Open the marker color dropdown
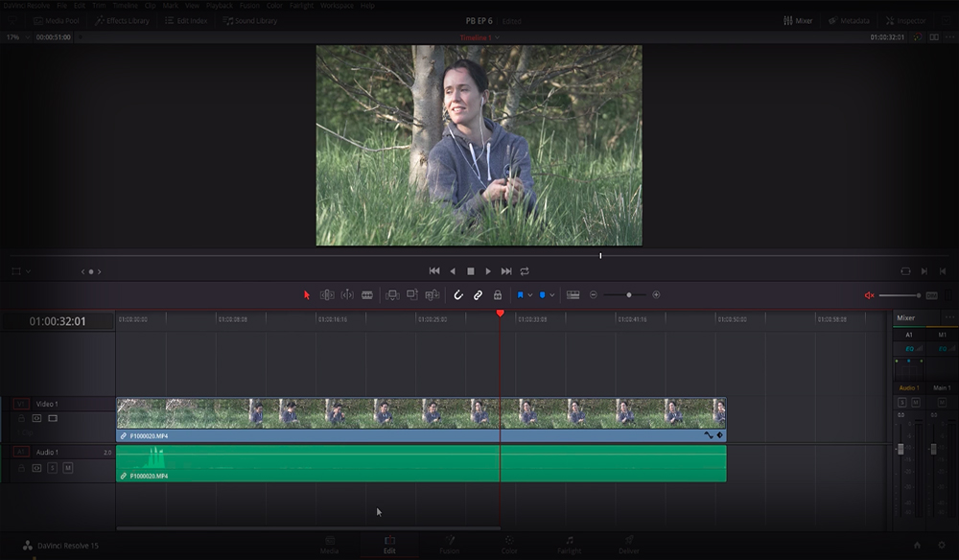 coord(550,294)
